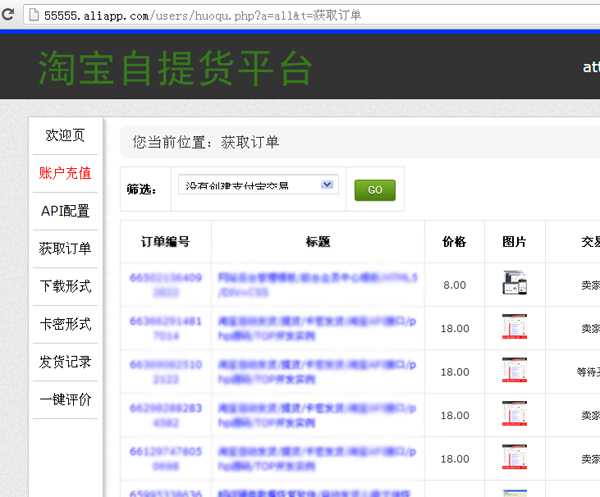Open the second row product thumbnail
This screenshot has width=600, height=497.
tap(515, 326)
